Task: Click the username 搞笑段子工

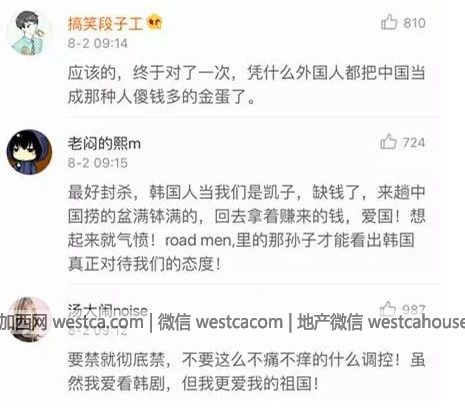Action: click(105, 24)
